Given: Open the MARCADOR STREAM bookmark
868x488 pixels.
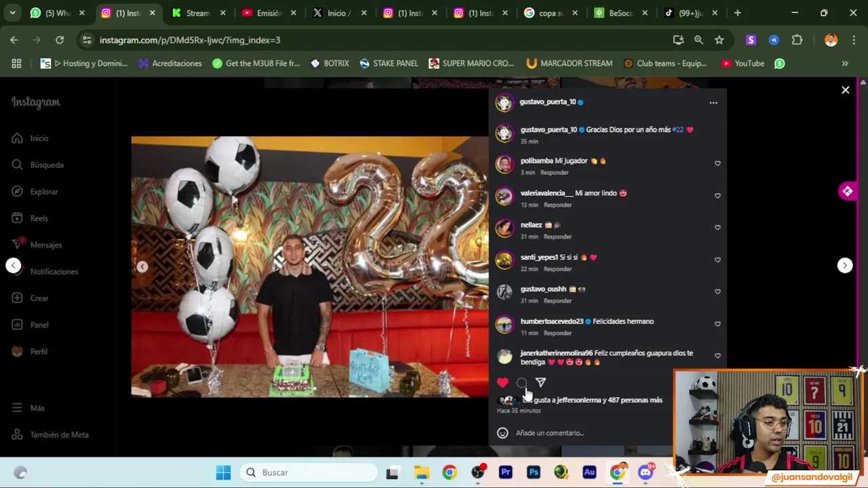Looking at the screenshot, I should (569, 64).
